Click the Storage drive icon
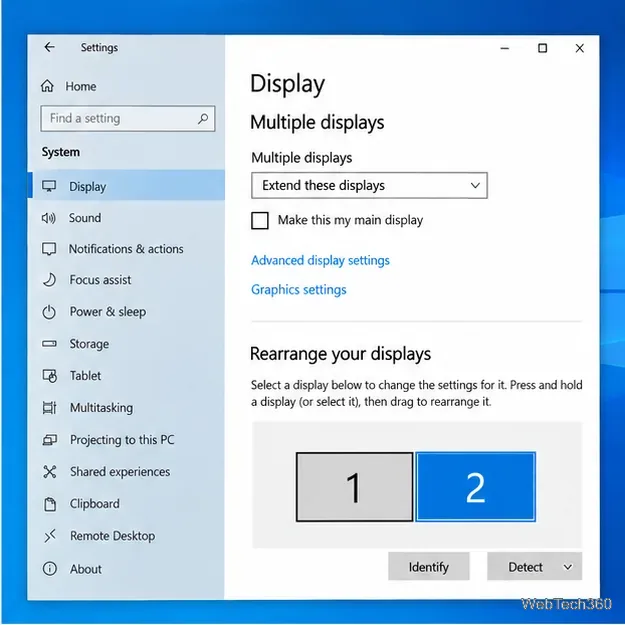Screen dimensions: 625x625 tap(49, 343)
